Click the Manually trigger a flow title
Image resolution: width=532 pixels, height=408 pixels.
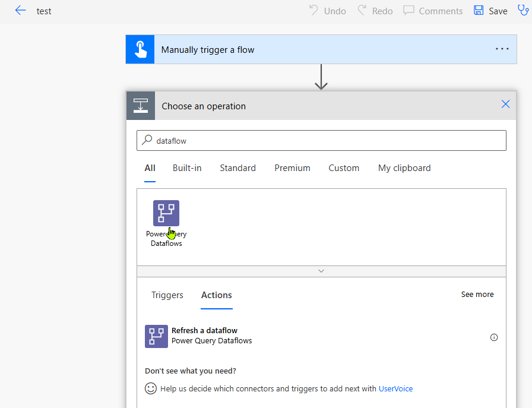208,50
